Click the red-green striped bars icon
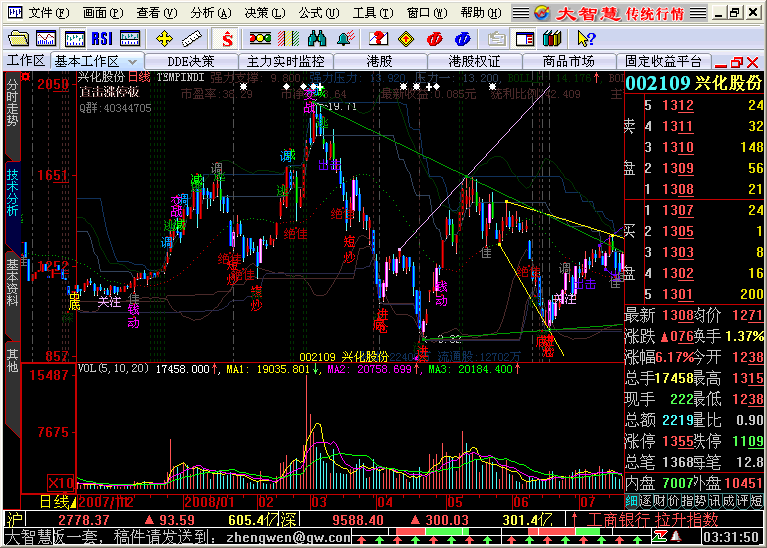The image size is (767, 548). pyautogui.click(x=288, y=38)
